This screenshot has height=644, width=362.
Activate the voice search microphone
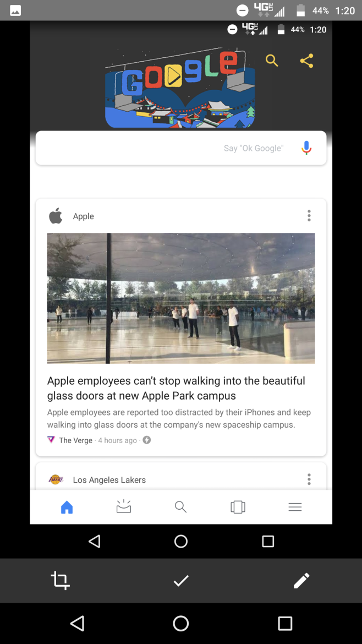point(306,148)
